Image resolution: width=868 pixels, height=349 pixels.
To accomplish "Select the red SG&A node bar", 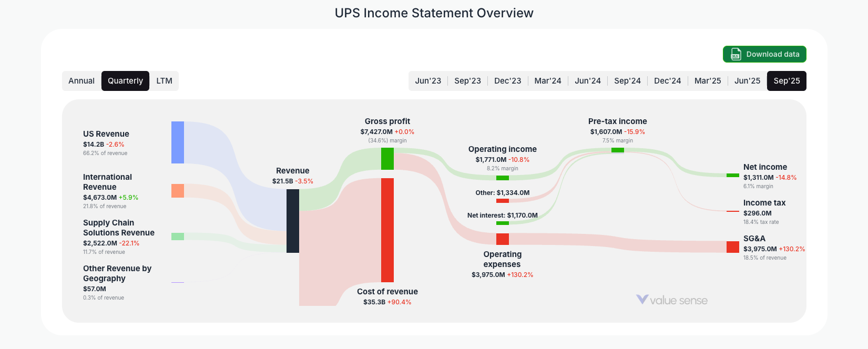I will (x=732, y=247).
